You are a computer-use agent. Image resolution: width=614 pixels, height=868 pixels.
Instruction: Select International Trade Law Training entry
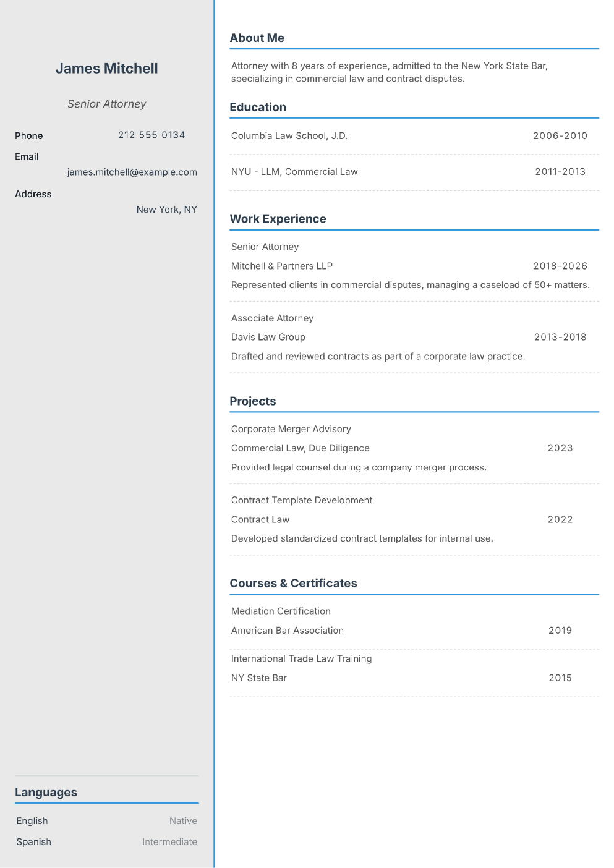pos(302,659)
